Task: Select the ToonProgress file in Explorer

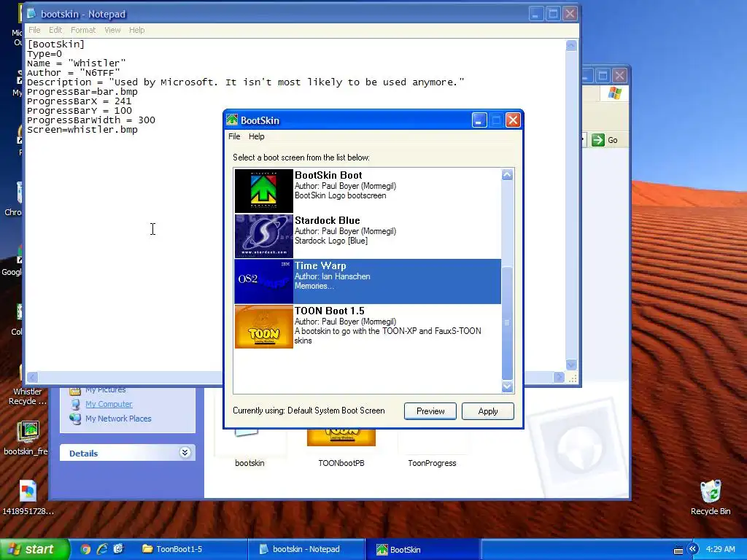Action: coord(432,463)
